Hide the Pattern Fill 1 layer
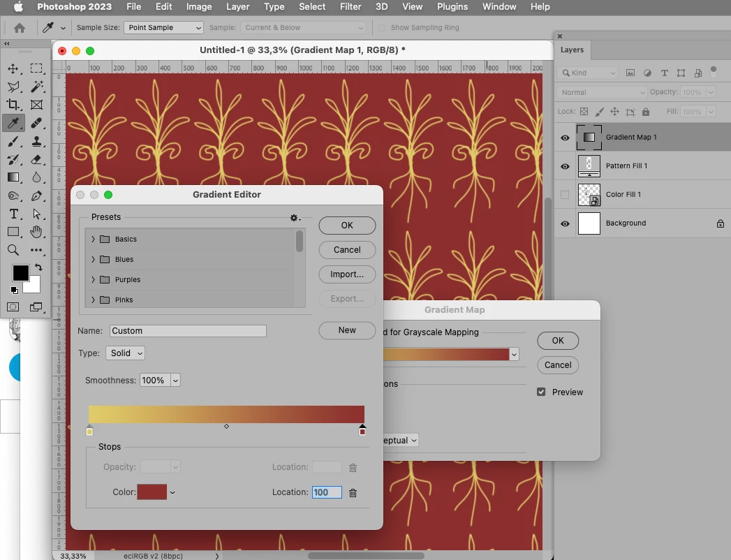This screenshot has height=560, width=731. [565, 166]
